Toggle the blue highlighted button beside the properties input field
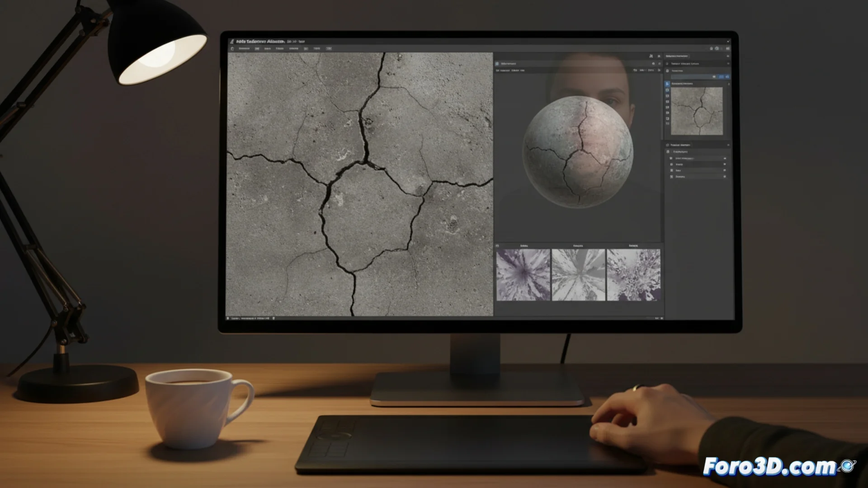The width and height of the screenshot is (868, 488). pos(721,76)
